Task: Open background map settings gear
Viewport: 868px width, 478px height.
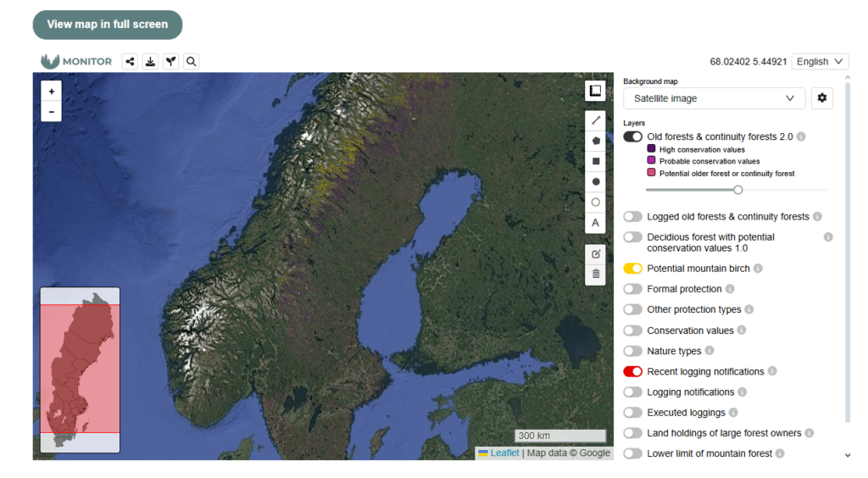Action: 821,98
